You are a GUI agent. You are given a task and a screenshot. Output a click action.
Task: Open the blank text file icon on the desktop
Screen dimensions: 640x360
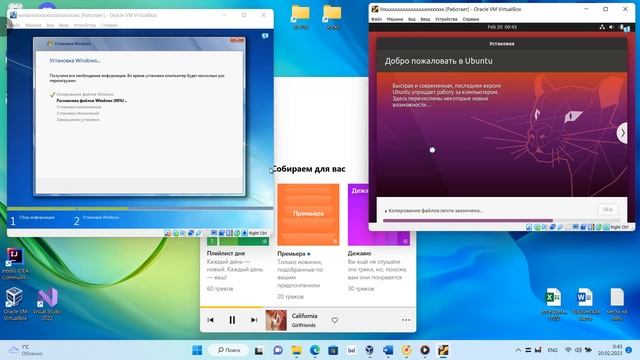(617, 303)
